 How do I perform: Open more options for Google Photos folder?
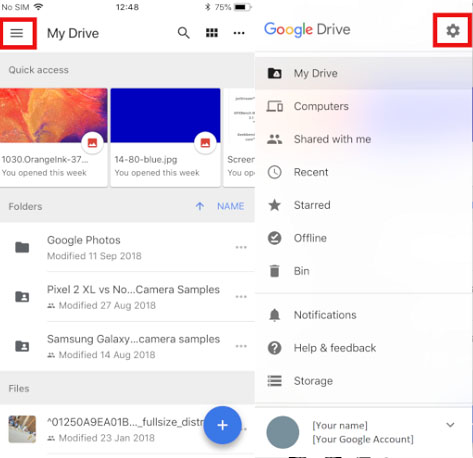coord(241,247)
